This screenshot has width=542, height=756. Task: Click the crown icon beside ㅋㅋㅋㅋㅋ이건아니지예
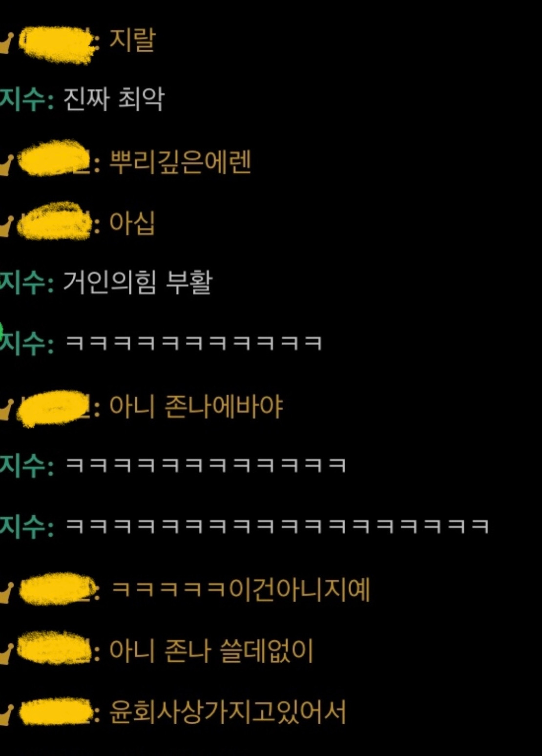click(6, 592)
